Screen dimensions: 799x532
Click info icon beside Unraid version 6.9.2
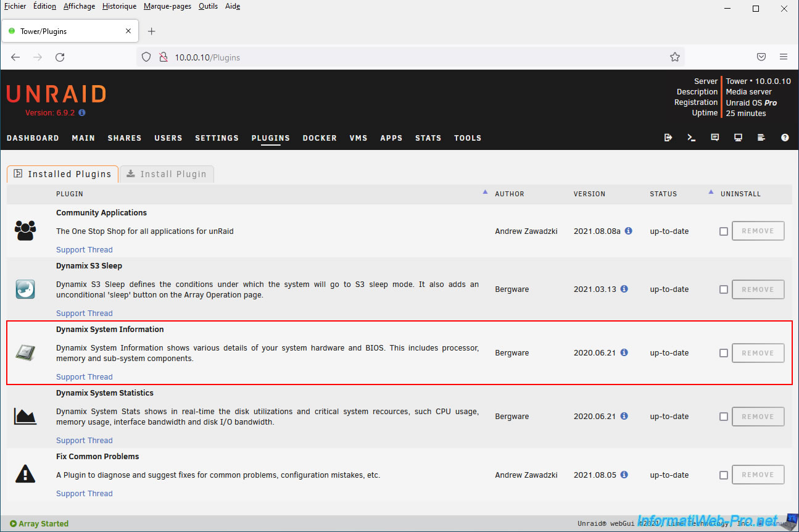(82, 113)
